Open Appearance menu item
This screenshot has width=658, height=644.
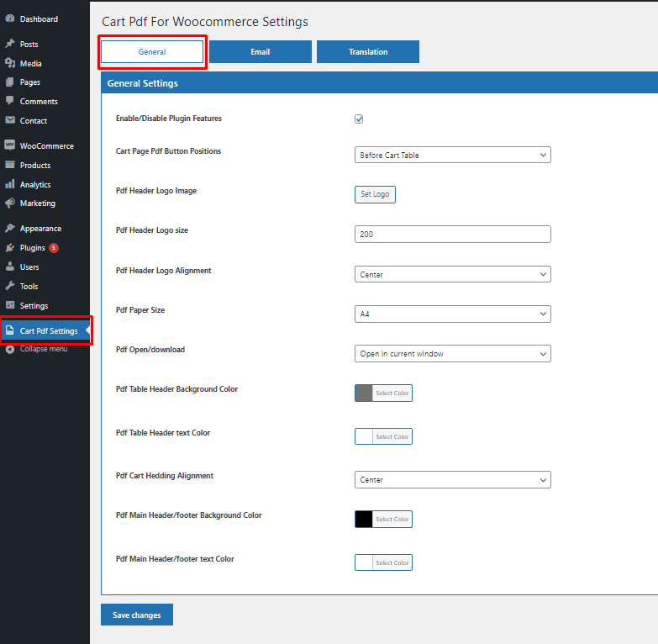coord(40,229)
